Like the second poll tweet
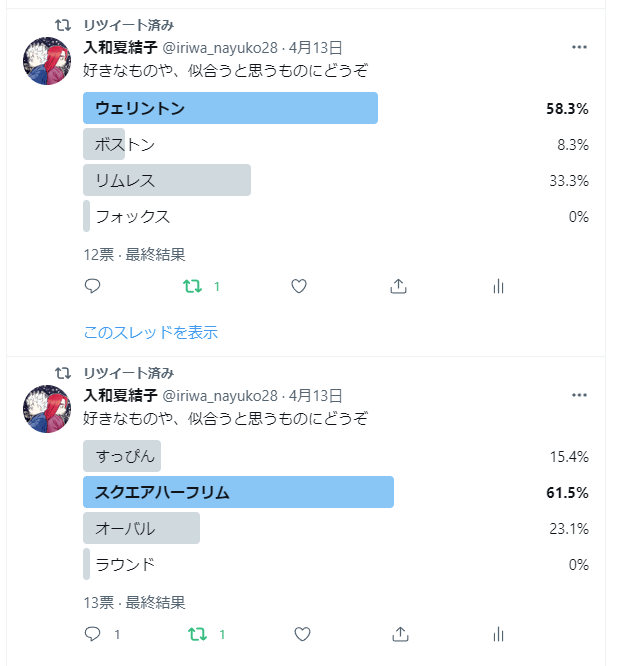Screen dimensions: 630x666 pyautogui.click(x=302, y=634)
